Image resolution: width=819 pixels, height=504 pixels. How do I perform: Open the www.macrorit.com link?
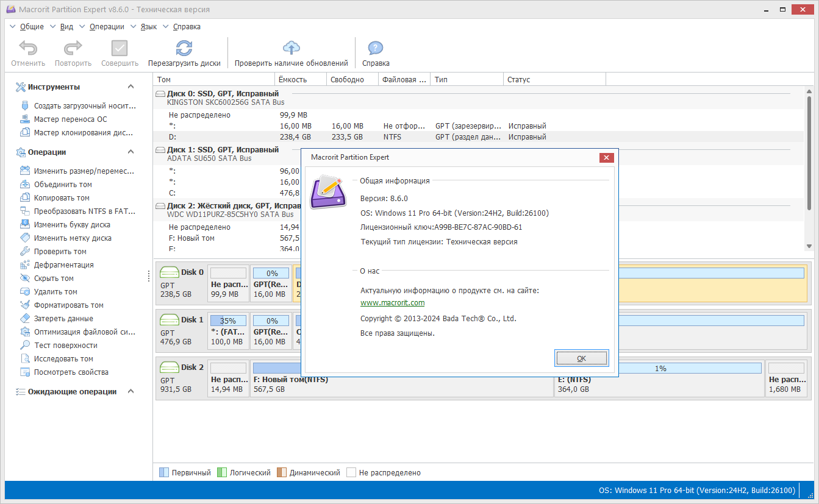point(392,303)
